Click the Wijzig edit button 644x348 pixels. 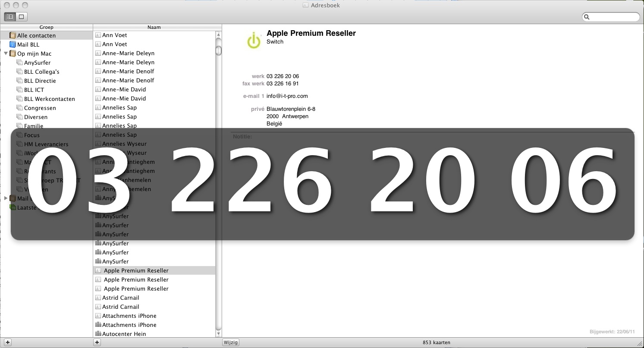click(x=230, y=342)
